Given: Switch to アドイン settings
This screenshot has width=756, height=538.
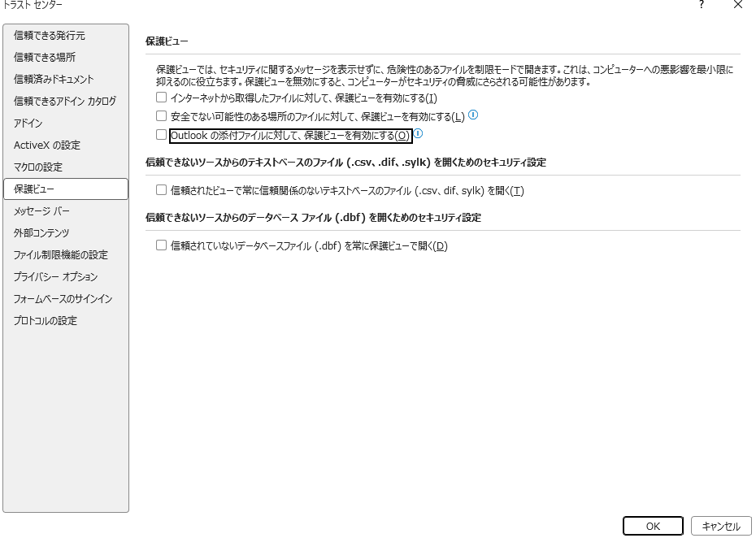Looking at the screenshot, I should click(28, 124).
